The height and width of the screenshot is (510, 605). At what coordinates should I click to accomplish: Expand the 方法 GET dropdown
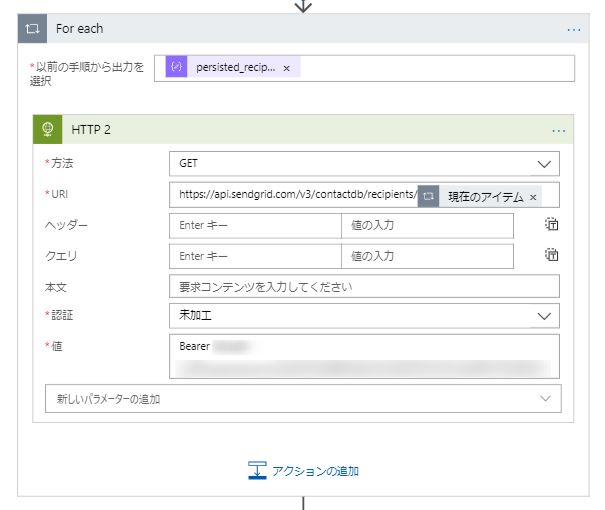click(x=544, y=164)
